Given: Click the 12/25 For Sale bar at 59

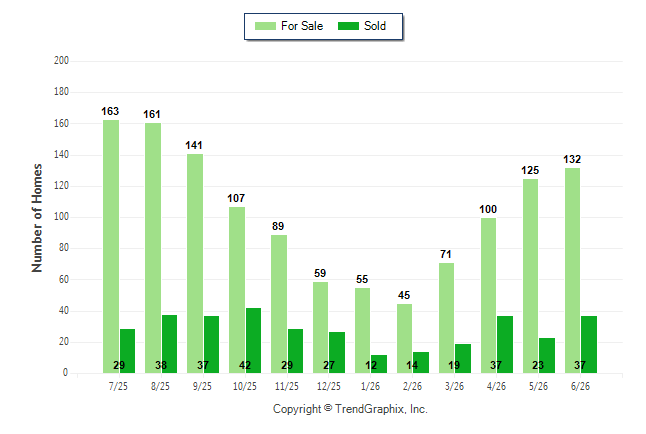Looking at the screenshot, I should (321, 328).
